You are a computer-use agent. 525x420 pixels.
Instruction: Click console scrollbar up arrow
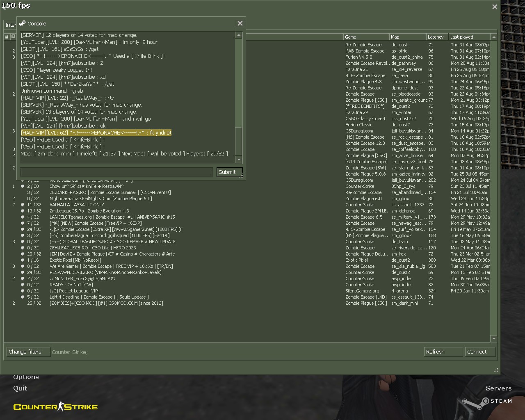pyautogui.click(x=238, y=35)
